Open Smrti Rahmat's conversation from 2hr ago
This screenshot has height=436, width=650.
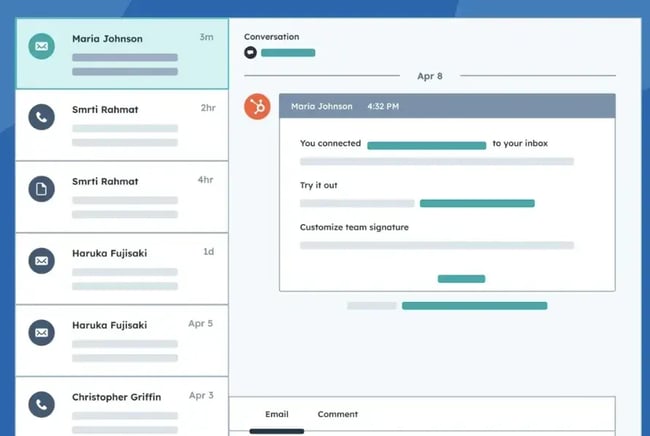click(122, 125)
